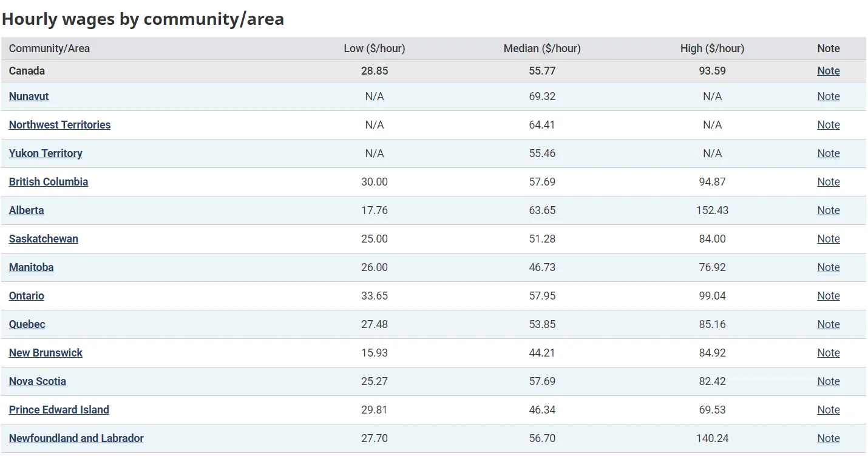
Task: Select Ontario's low wage 33.65
Action: 375,296
